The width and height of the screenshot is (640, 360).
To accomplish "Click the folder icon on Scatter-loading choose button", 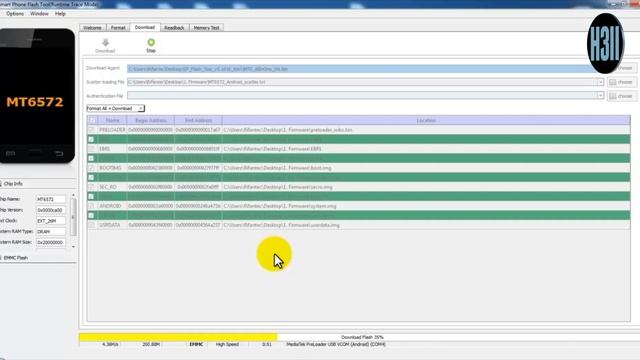I will 613,82.
